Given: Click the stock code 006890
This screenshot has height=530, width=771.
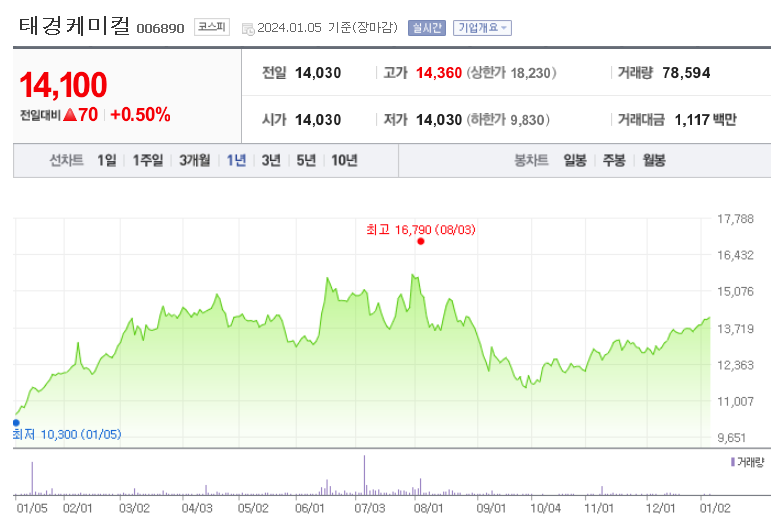Looking at the screenshot, I should coord(160,29).
